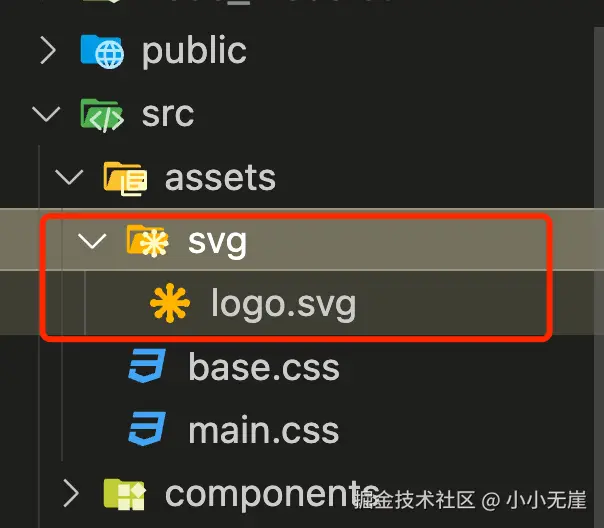The image size is (604, 528).
Task: Click the assets folder icon
Action: coord(125,179)
